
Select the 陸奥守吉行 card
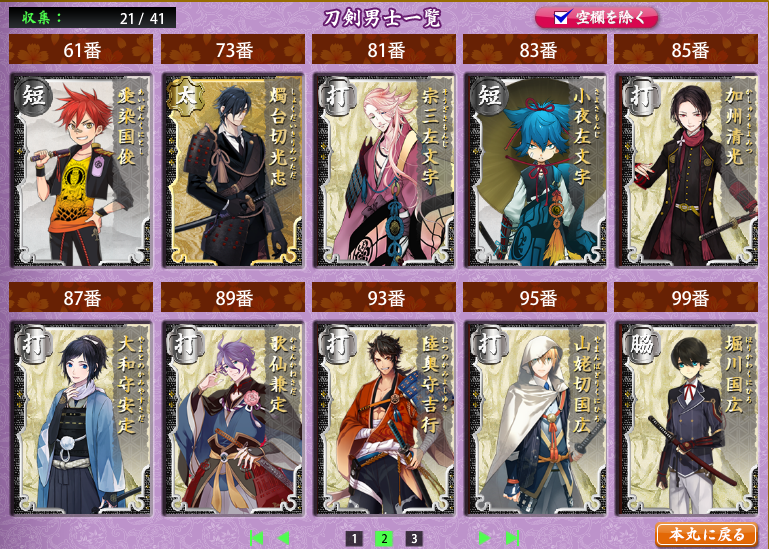[x=384, y=418]
